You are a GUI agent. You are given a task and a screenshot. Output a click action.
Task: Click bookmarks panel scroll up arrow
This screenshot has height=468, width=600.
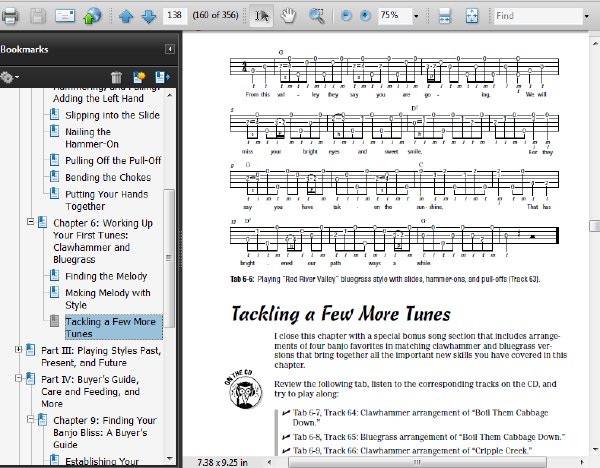point(170,95)
